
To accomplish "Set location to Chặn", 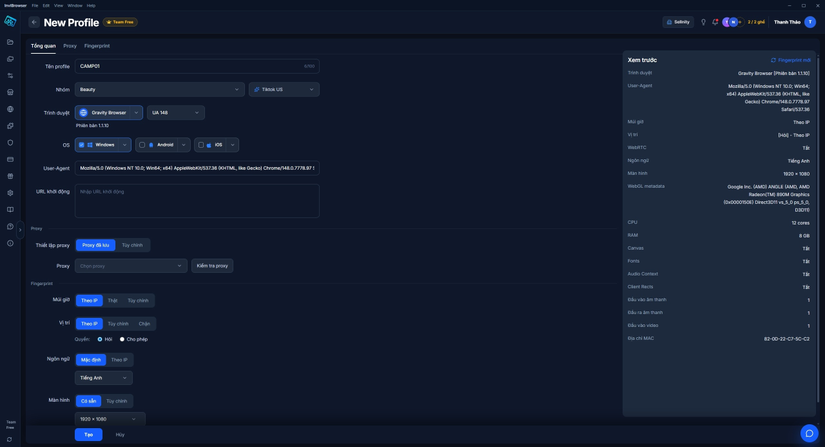I will 144,324.
